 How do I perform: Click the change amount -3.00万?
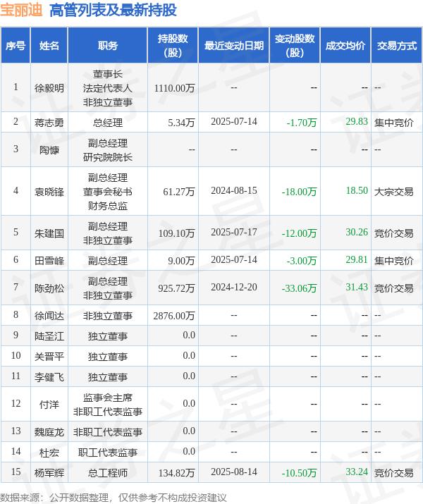coord(302,261)
